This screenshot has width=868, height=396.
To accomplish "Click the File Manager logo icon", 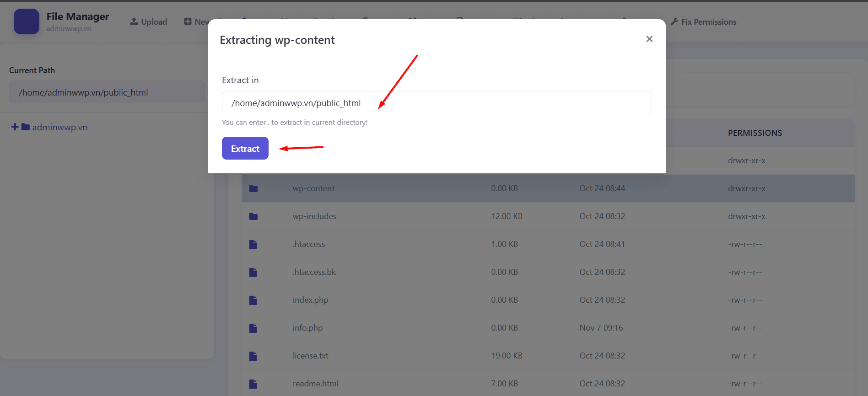I will tap(27, 21).
